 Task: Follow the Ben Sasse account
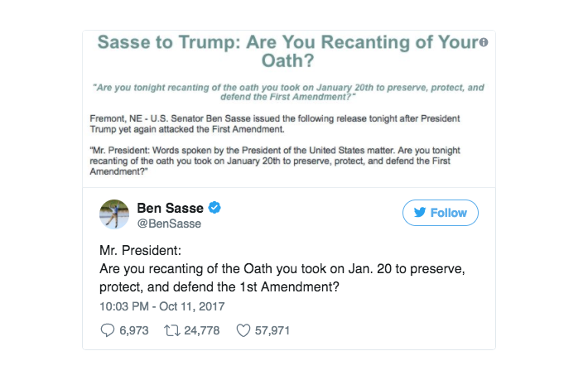tap(441, 213)
